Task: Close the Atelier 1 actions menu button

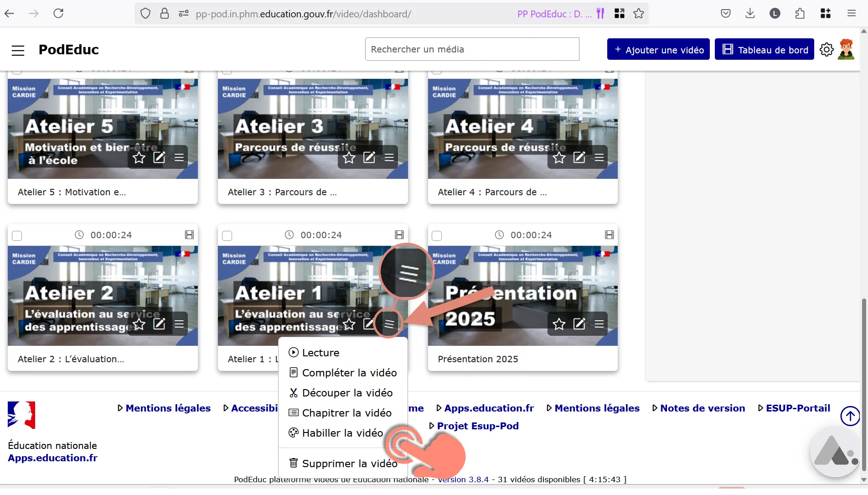Action: coord(389,324)
